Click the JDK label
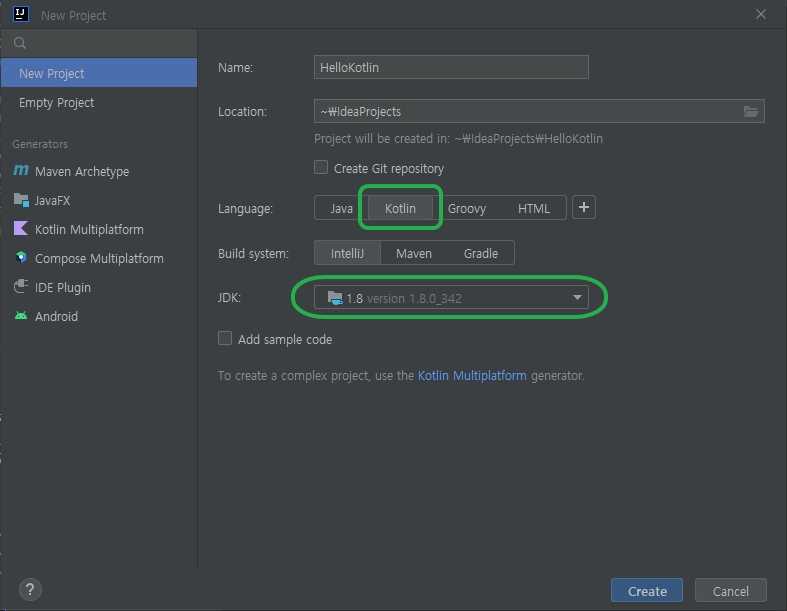Image resolution: width=787 pixels, height=611 pixels. (x=229, y=298)
